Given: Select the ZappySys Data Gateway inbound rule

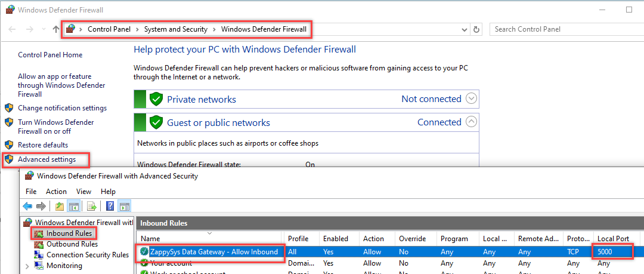Looking at the screenshot, I should [213, 252].
